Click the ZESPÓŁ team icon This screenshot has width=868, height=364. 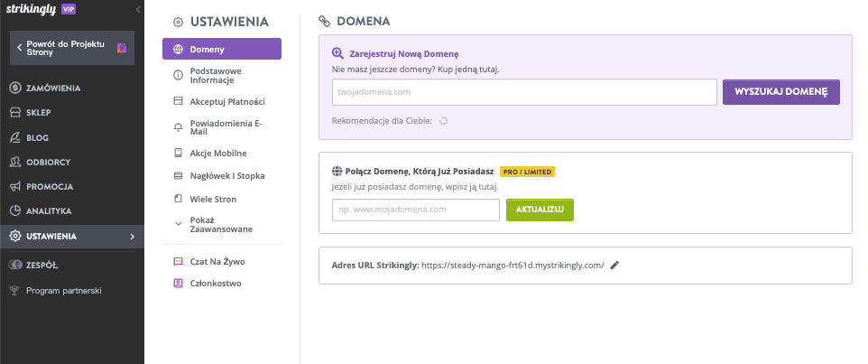(x=15, y=266)
